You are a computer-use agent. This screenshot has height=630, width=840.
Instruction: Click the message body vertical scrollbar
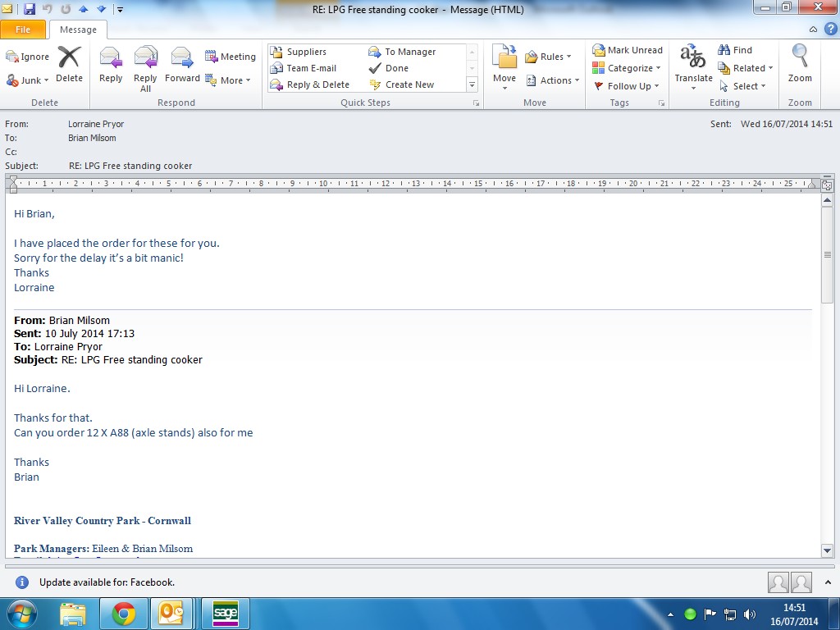(x=827, y=369)
